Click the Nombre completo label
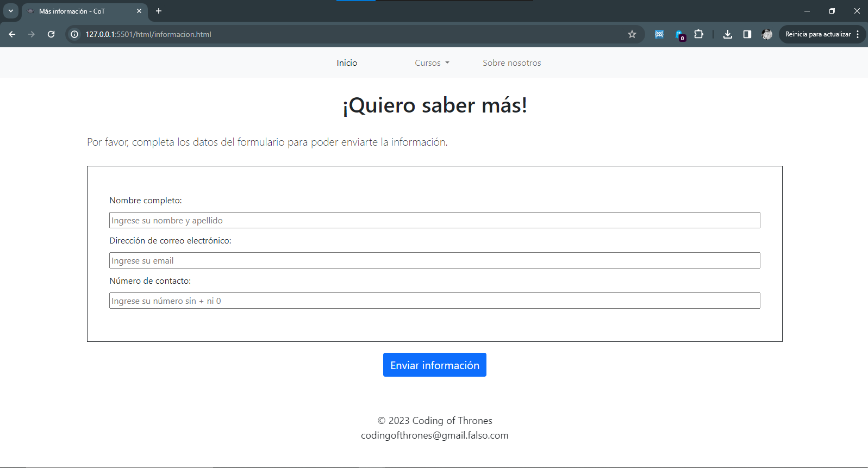 [146, 201]
